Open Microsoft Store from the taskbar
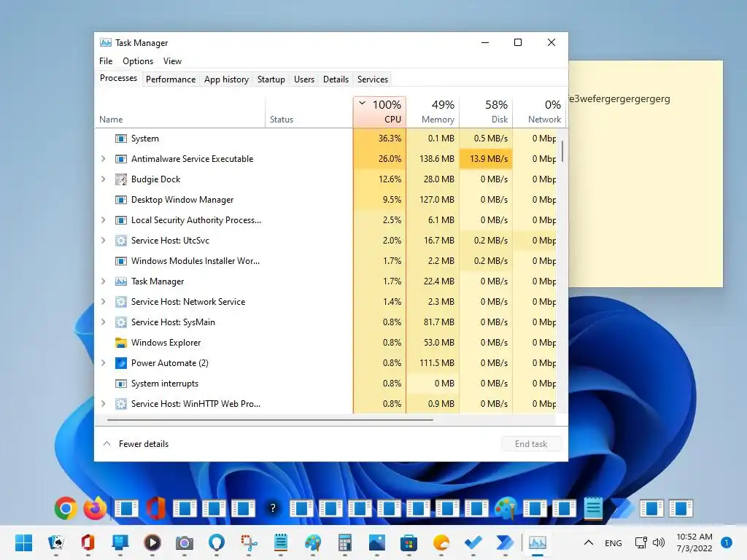747x560 pixels. [409, 542]
